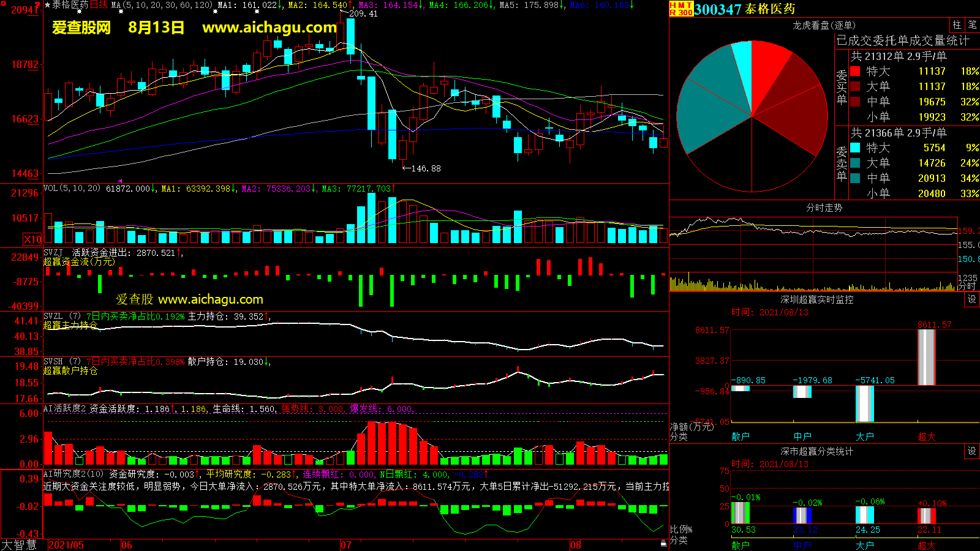Click the cyan 特大 sell order swatch
This screenshot has width=980, height=551.
pos(855,148)
